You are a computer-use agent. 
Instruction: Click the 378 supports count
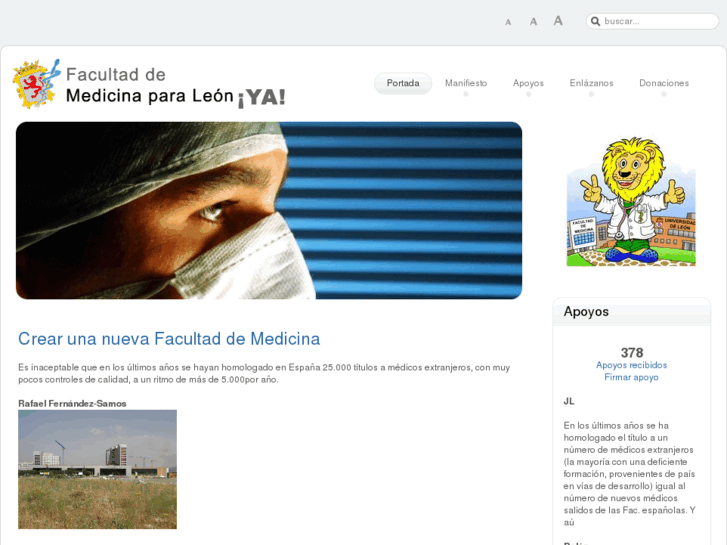631,353
